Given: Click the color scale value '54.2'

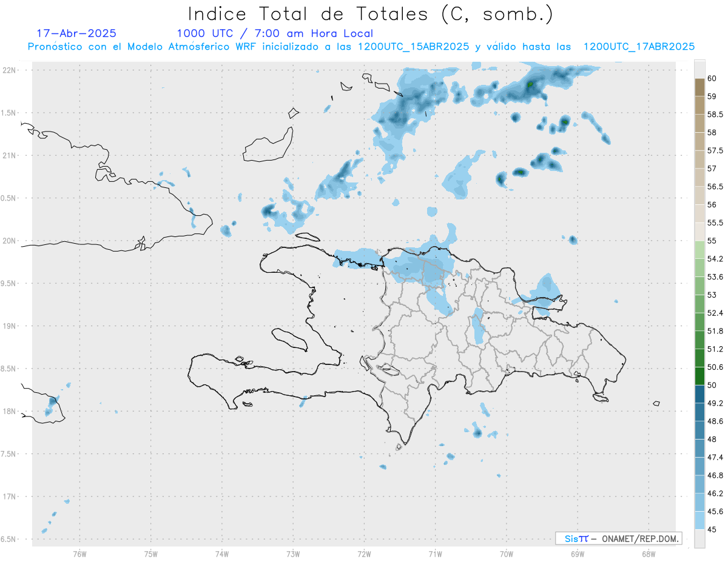Looking at the screenshot, I should tap(715, 259).
